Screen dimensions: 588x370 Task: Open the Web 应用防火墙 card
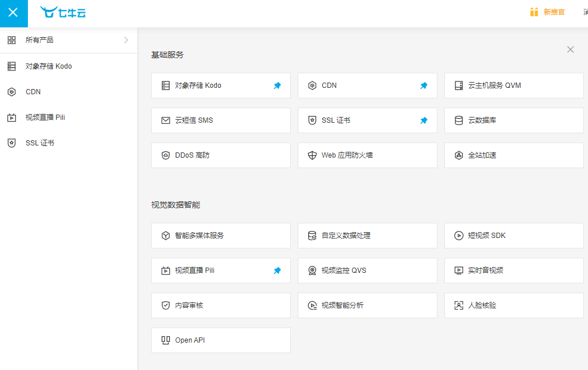click(368, 155)
